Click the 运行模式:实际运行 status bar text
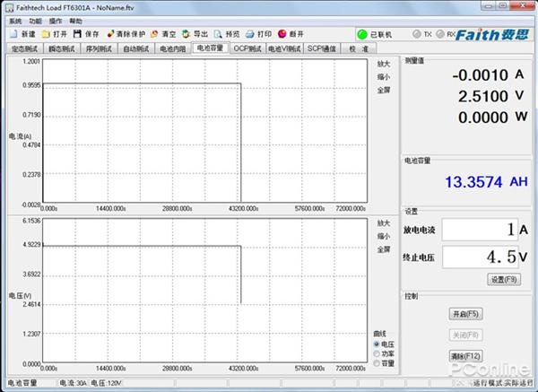This screenshot has width=538, height=392. (503, 383)
